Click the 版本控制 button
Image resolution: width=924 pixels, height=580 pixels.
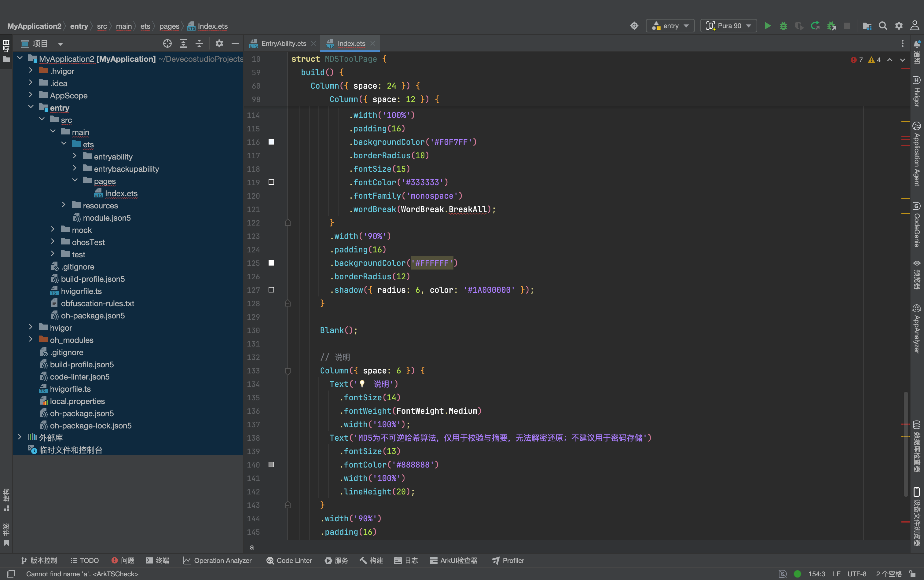(39, 560)
